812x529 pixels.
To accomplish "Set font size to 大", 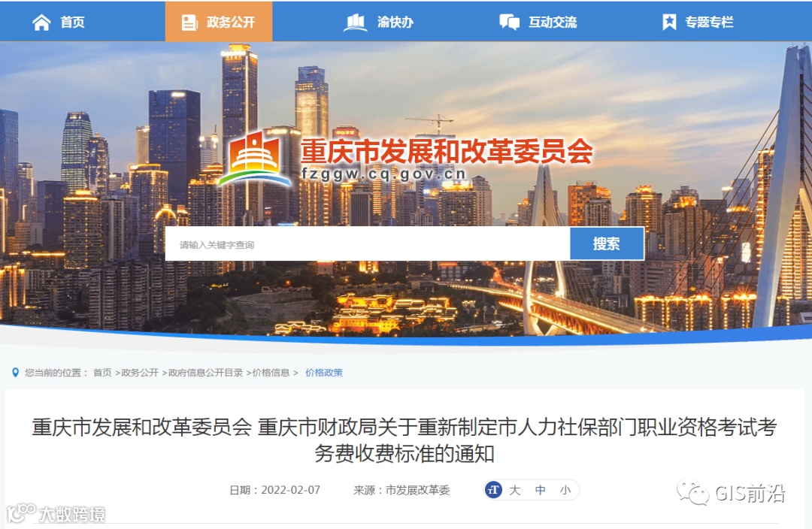I will (514, 490).
